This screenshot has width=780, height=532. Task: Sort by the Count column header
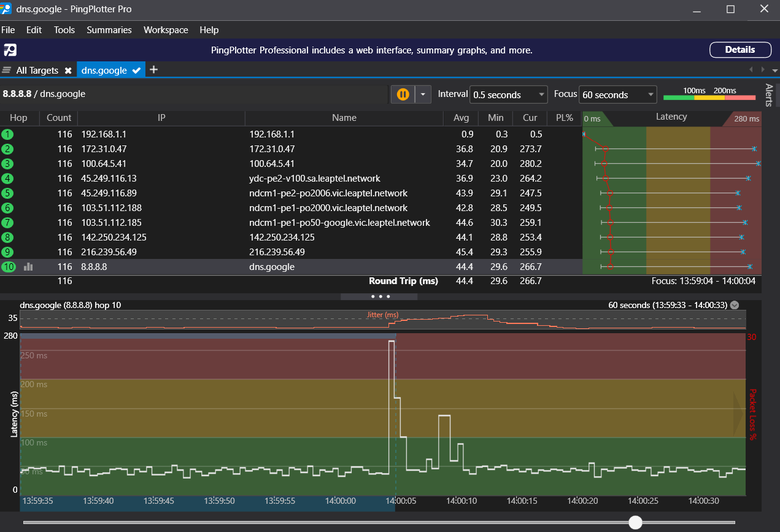coord(59,118)
